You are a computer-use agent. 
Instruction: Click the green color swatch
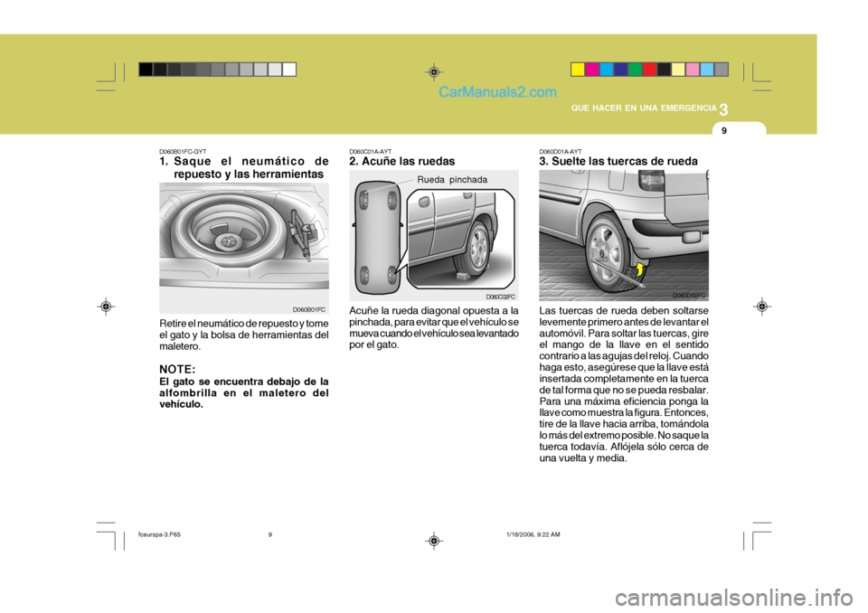[x=636, y=70]
